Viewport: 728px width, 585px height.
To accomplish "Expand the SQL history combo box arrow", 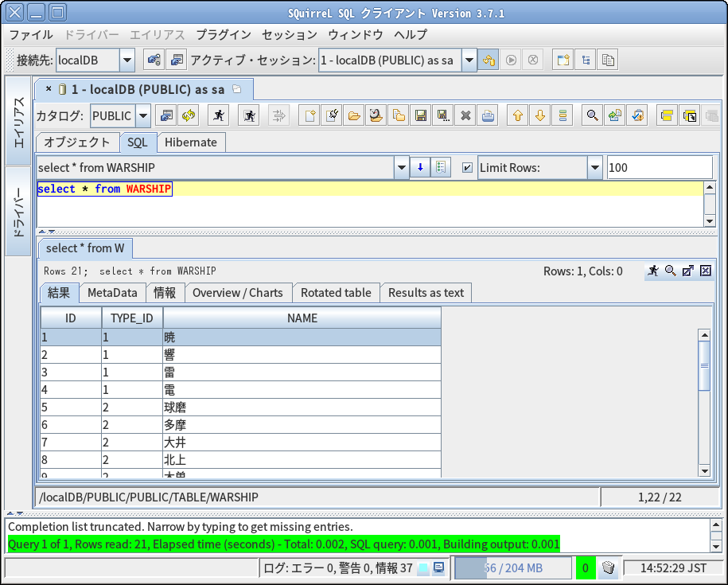I will tap(402, 168).
